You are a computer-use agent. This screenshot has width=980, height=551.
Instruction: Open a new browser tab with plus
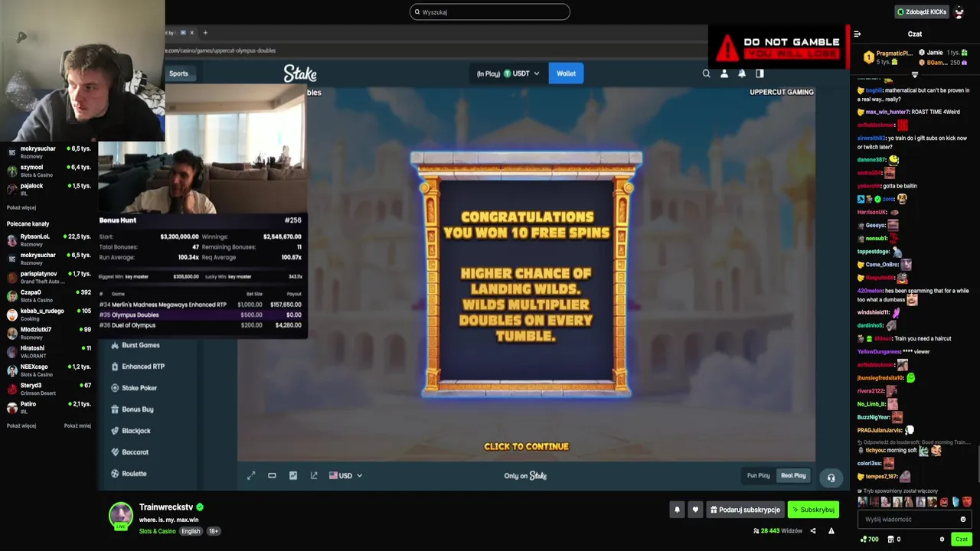click(x=205, y=33)
